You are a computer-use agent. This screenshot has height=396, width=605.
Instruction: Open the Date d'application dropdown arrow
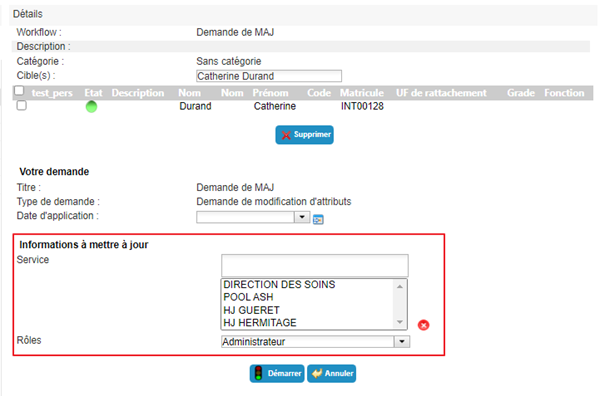pyautogui.click(x=302, y=217)
